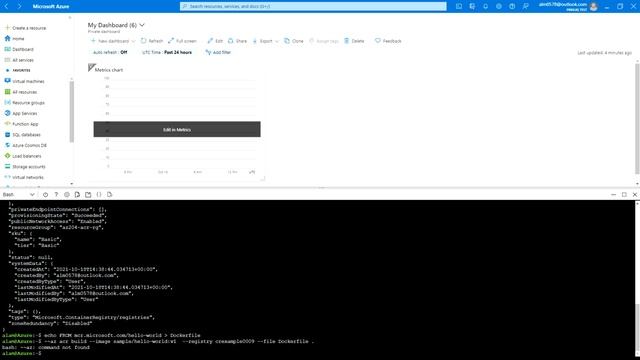640x360 pixels.
Task: Click the Share button
Action: 237,41
